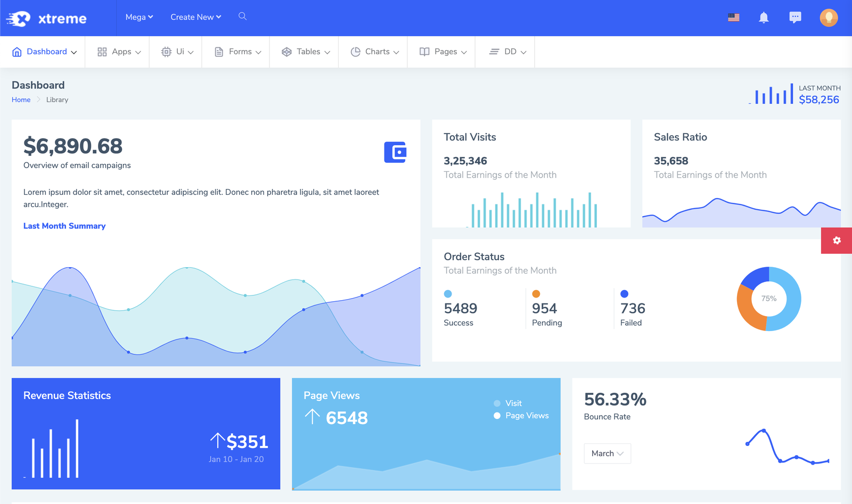The width and height of the screenshot is (852, 504).
Task: Click the $58,256 last month value
Action: coord(819,100)
